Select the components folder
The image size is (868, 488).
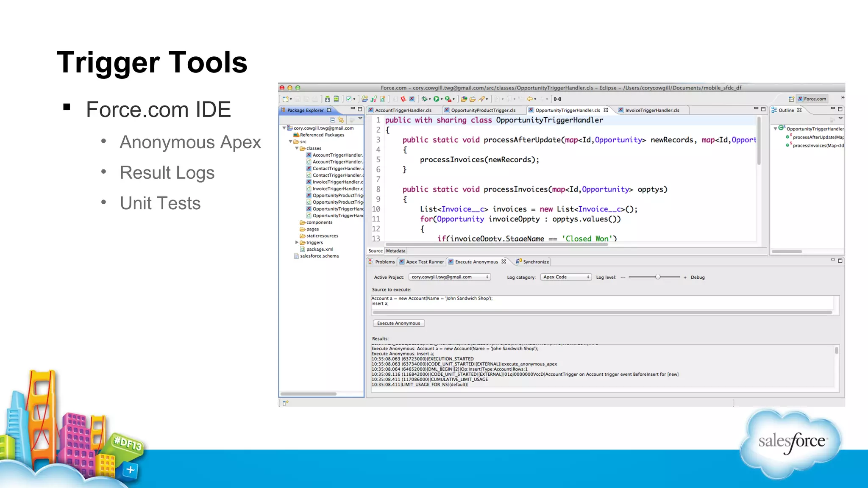tap(316, 222)
